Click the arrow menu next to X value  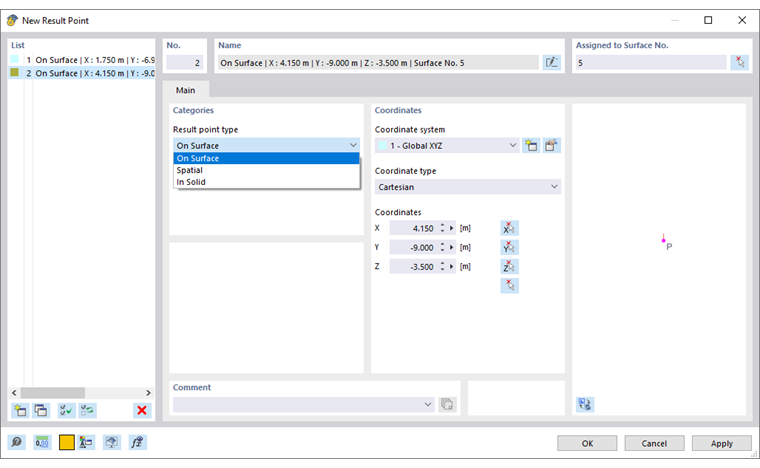coord(452,228)
